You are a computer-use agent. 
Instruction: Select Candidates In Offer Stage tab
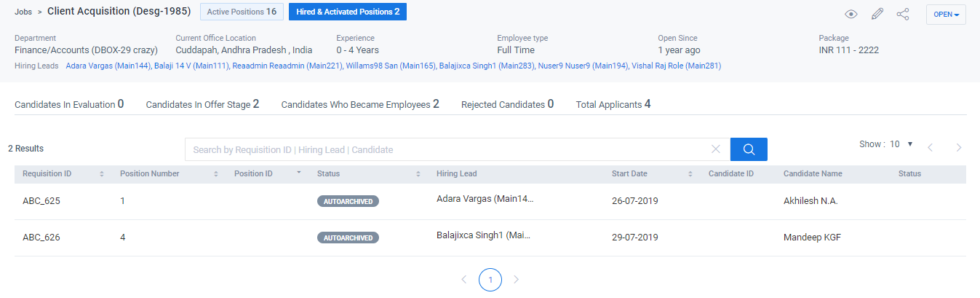(x=202, y=104)
